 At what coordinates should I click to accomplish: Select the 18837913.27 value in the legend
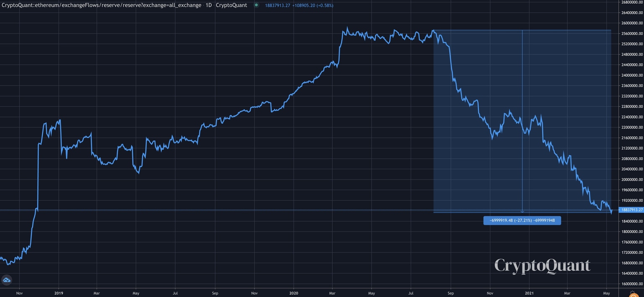278,5
